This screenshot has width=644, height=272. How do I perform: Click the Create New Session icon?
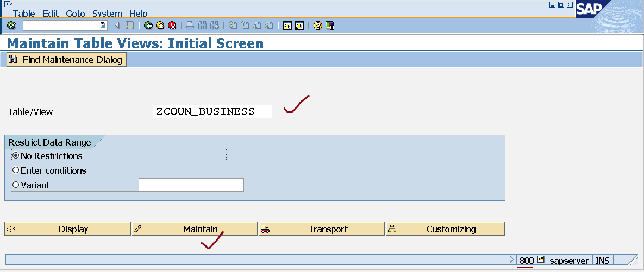pyautogui.click(x=287, y=26)
